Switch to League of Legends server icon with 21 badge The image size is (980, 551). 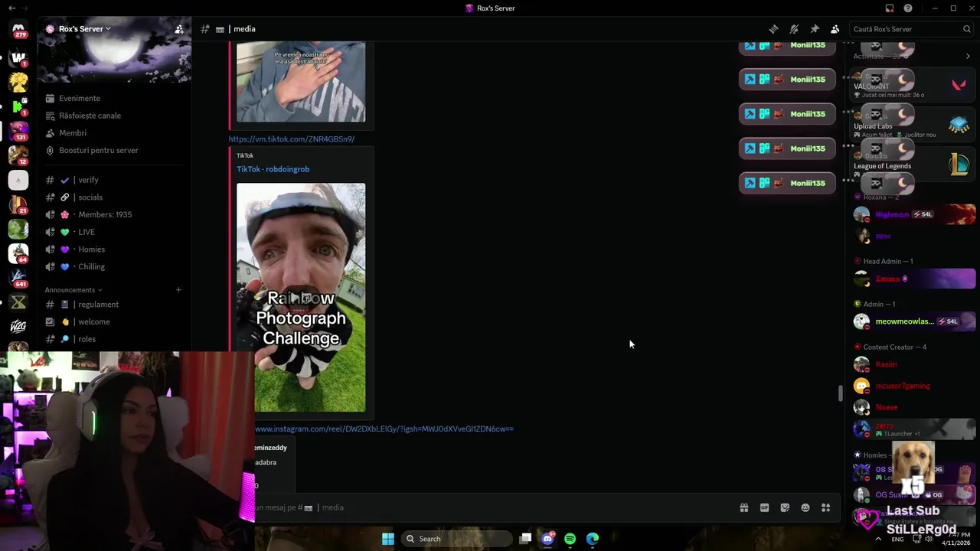coord(18,204)
